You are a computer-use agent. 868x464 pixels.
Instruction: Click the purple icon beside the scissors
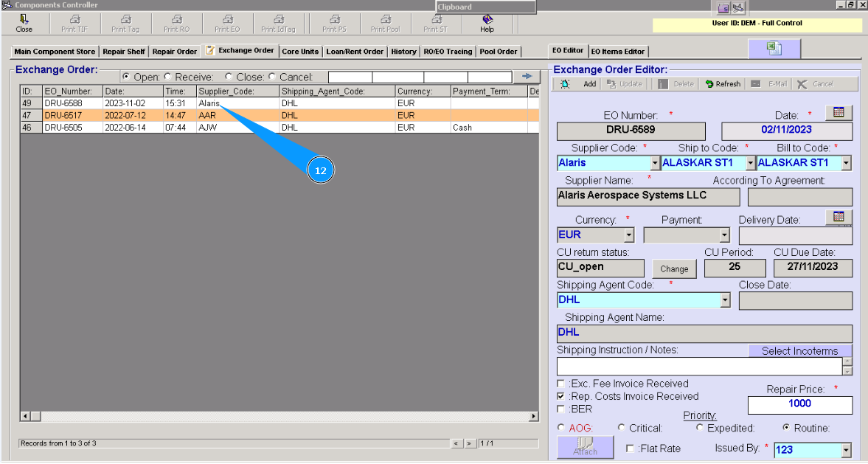pos(723,8)
